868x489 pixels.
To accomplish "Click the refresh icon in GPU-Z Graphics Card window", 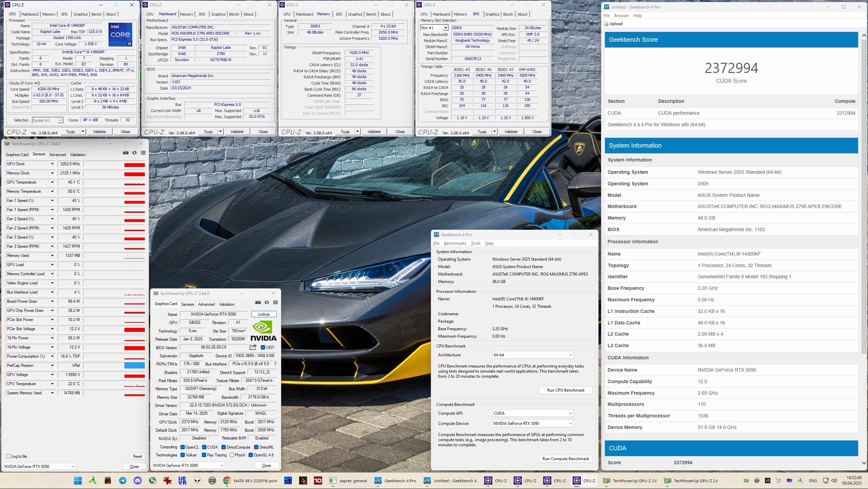I will (x=267, y=302).
